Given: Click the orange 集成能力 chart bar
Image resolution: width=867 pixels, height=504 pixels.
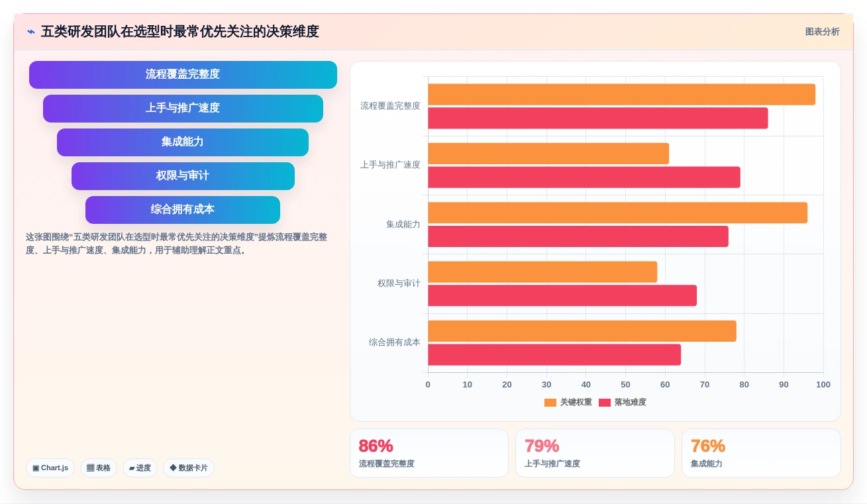Looking at the screenshot, I should click(617, 213).
